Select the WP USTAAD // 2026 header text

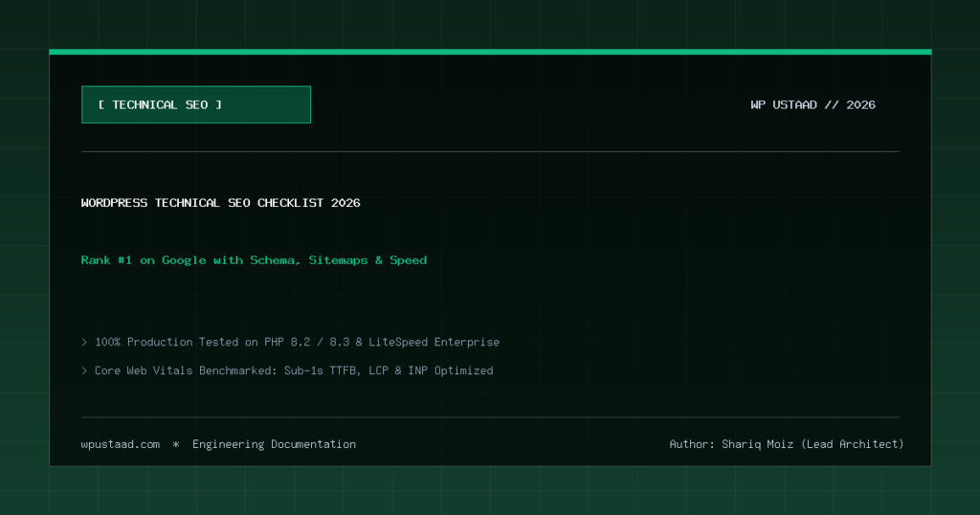(x=813, y=105)
